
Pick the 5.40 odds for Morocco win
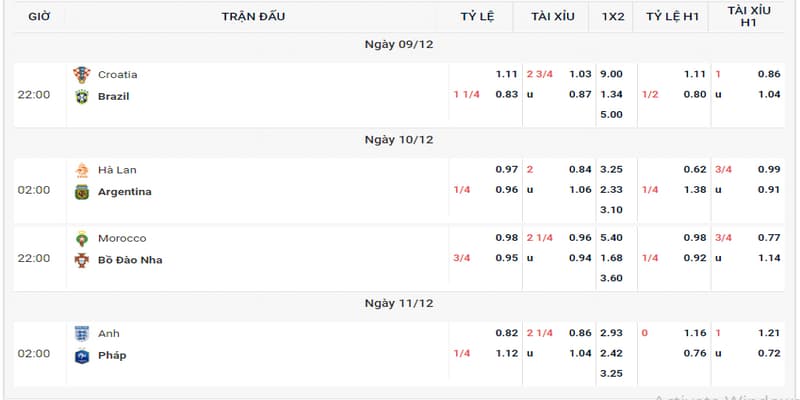[612, 238]
